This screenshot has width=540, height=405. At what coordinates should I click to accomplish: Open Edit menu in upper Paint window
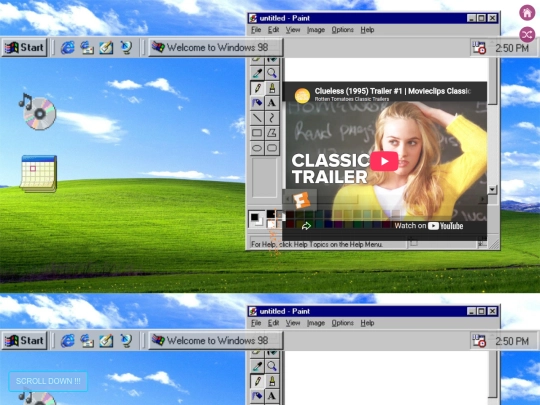[x=273, y=30]
